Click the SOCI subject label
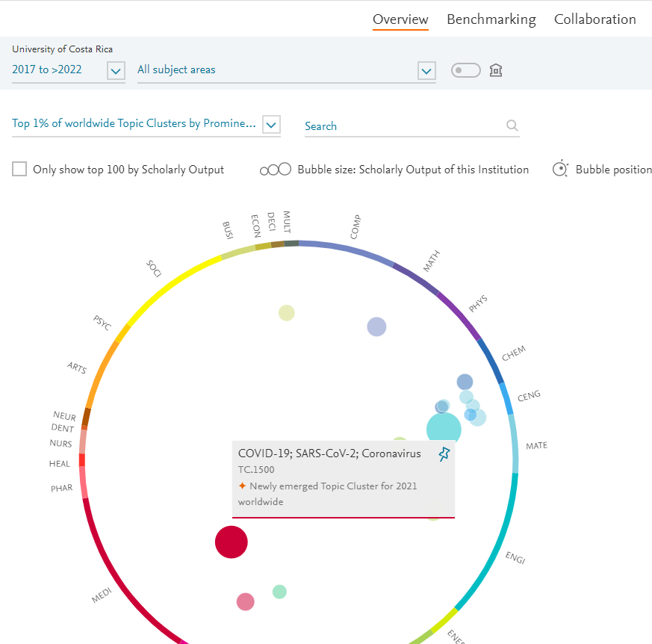The height and width of the screenshot is (644, 652). (x=154, y=269)
